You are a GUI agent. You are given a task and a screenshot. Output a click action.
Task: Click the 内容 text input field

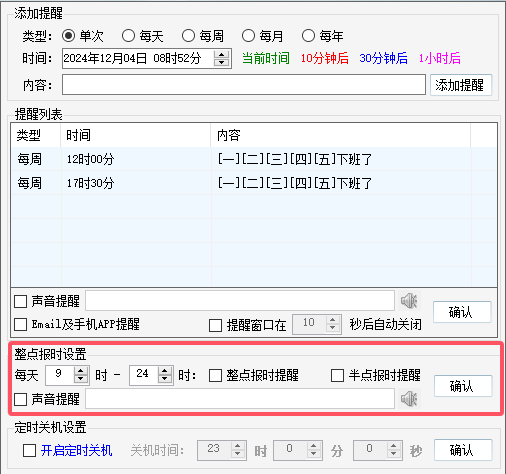click(244, 85)
